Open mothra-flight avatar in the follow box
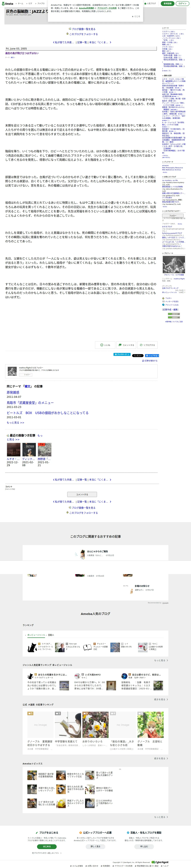191x868 pixels. click(12, 371)
